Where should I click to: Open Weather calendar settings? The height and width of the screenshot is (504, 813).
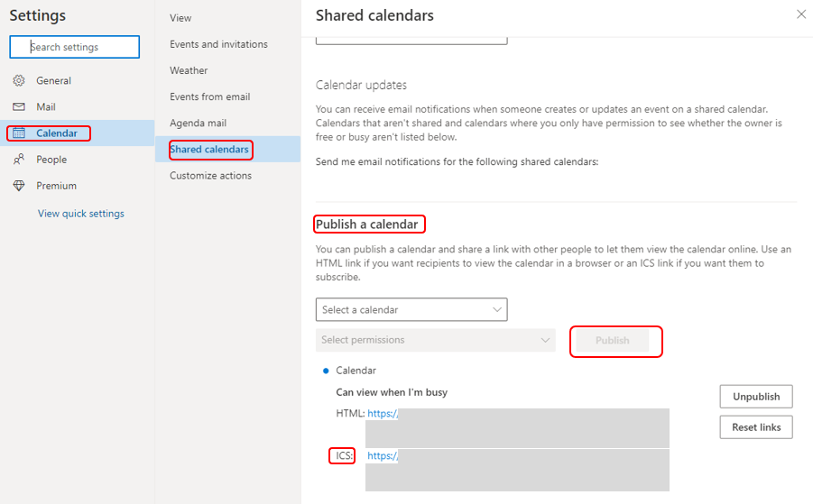[189, 70]
